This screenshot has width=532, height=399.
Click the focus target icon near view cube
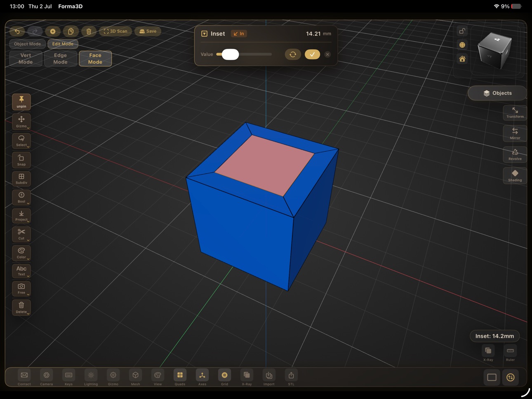click(x=462, y=45)
